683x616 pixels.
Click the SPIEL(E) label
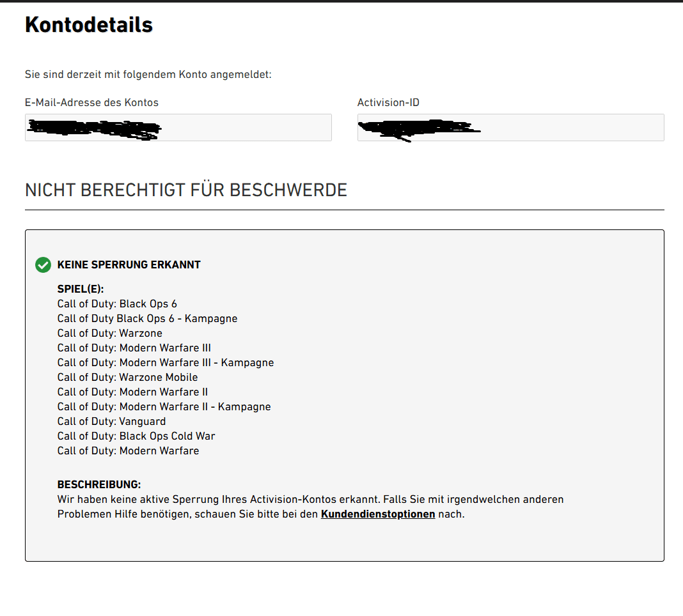coord(80,289)
